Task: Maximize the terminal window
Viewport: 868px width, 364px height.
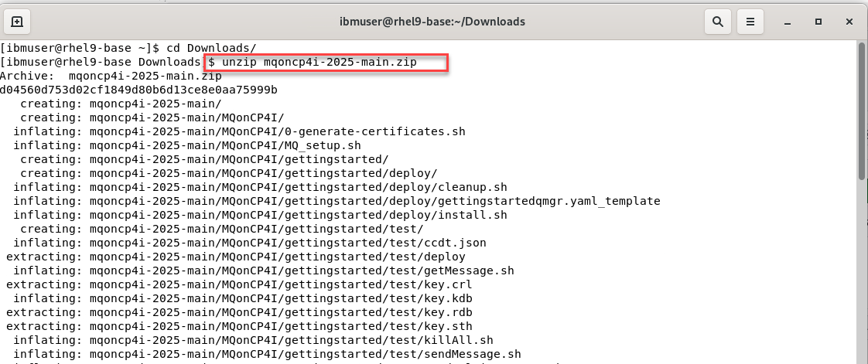Action: (818, 22)
